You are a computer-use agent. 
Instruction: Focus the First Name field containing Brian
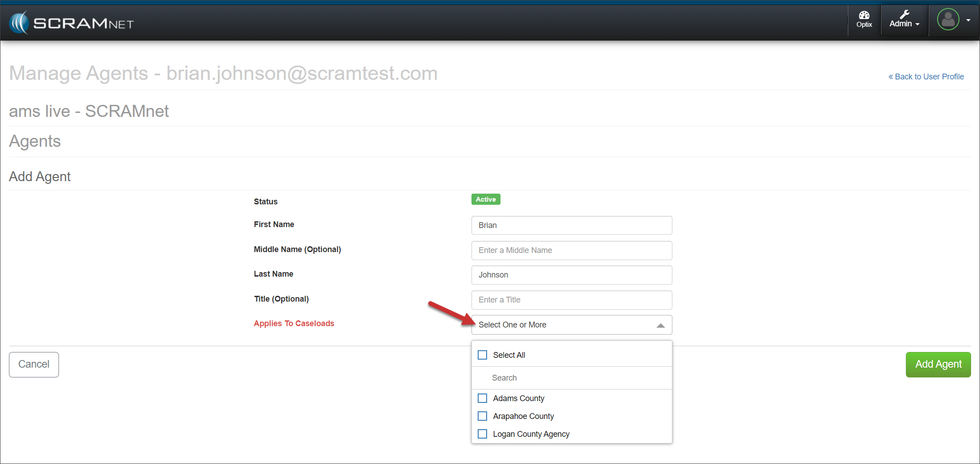pos(571,225)
